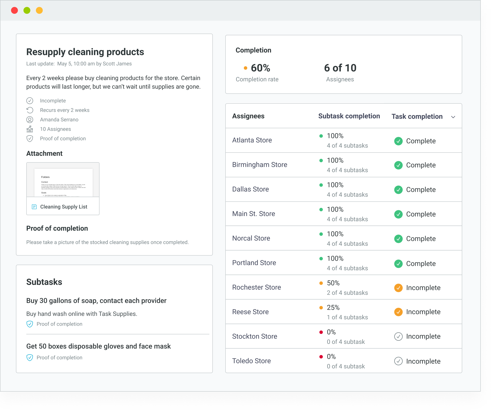Toggle Atlanta Store green complete check
This screenshot has height=420, width=504.
398,141
